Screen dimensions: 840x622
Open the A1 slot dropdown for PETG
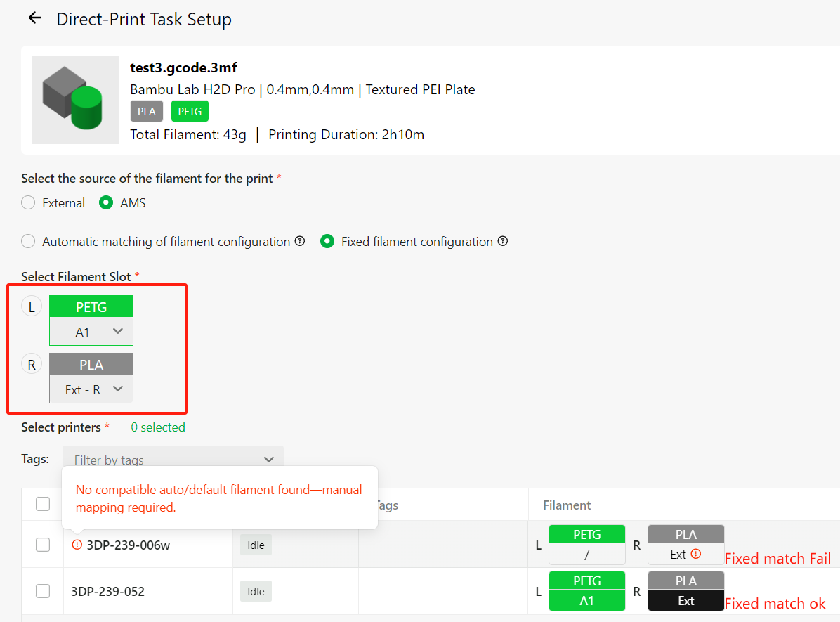coord(91,332)
